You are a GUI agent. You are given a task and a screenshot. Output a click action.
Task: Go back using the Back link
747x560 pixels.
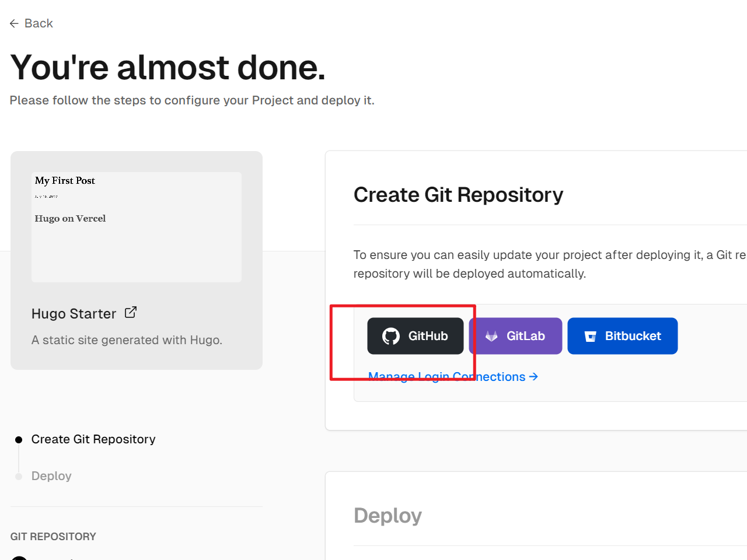(32, 23)
